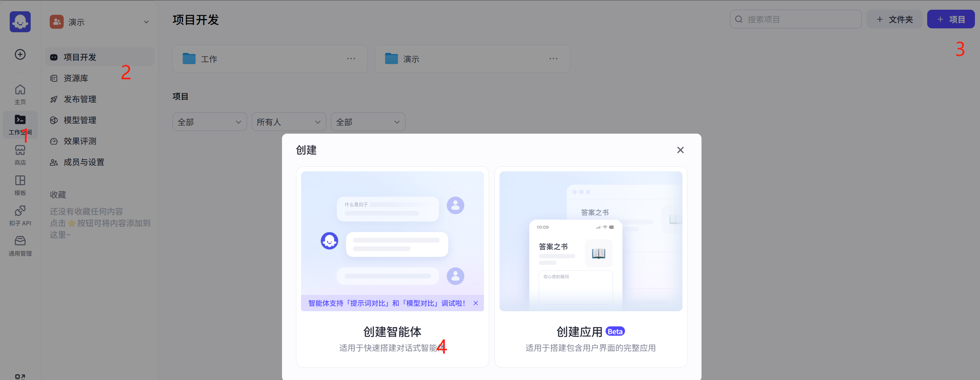Select 资源库 in the side menu
This screenshot has width=980, height=380.
tap(76, 78)
